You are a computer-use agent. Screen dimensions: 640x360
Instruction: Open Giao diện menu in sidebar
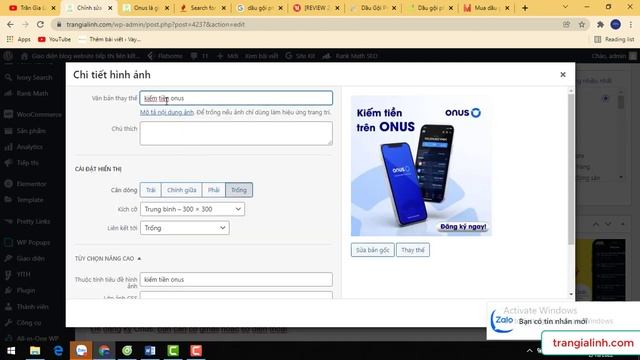coord(31,258)
